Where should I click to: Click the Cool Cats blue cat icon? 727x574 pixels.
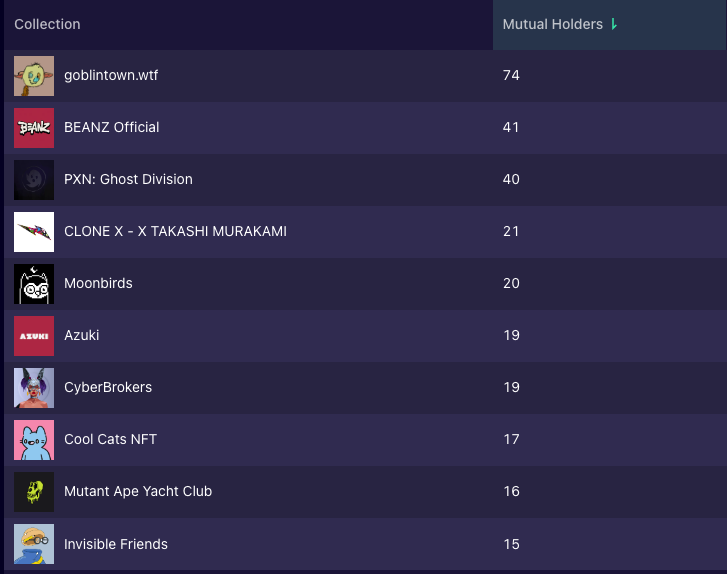pyautogui.click(x=34, y=440)
